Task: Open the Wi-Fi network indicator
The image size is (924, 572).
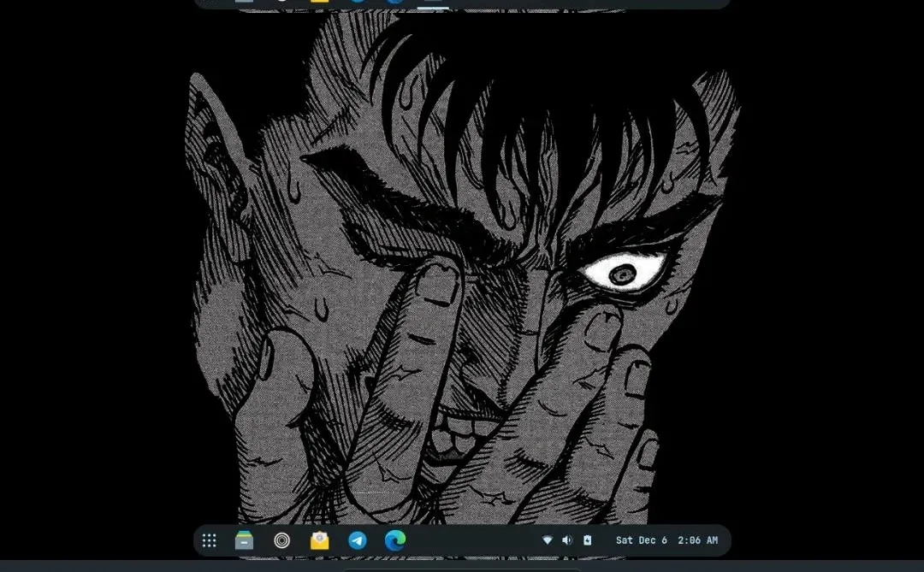Action: click(x=548, y=540)
